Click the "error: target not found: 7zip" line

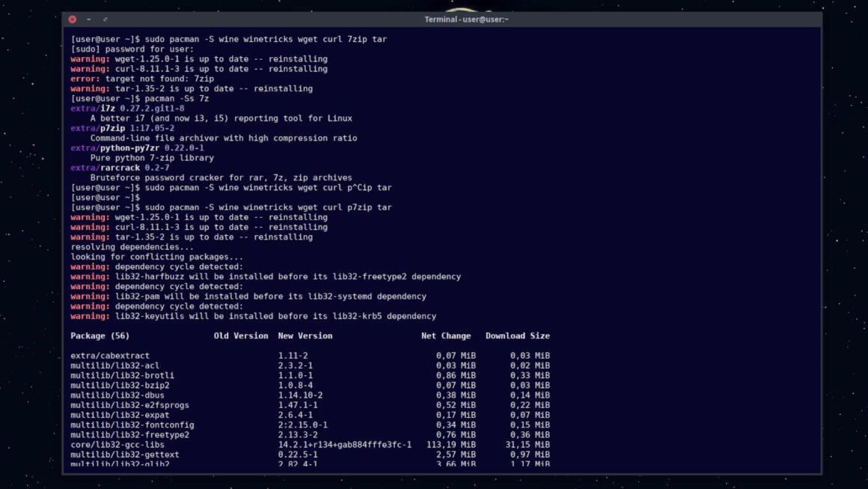point(142,79)
